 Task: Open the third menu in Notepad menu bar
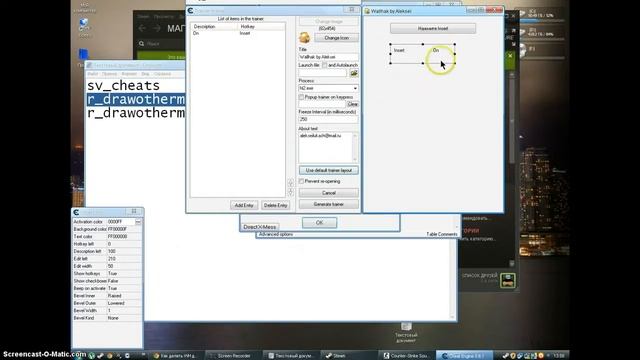click(129, 74)
